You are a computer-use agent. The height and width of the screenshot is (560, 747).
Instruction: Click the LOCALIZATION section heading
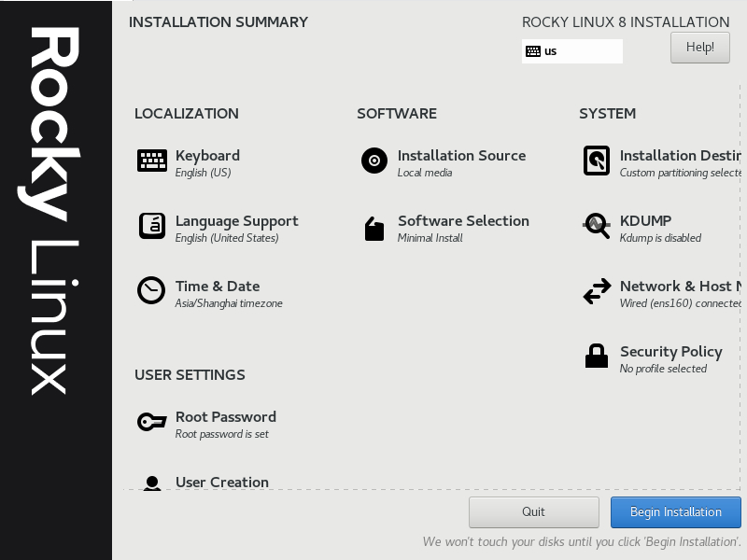click(186, 114)
